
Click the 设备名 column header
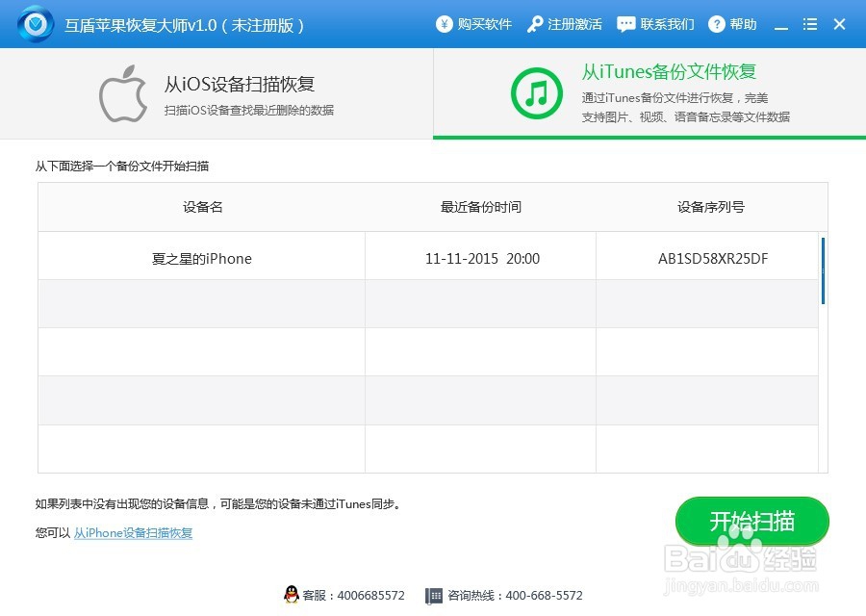[x=203, y=207]
